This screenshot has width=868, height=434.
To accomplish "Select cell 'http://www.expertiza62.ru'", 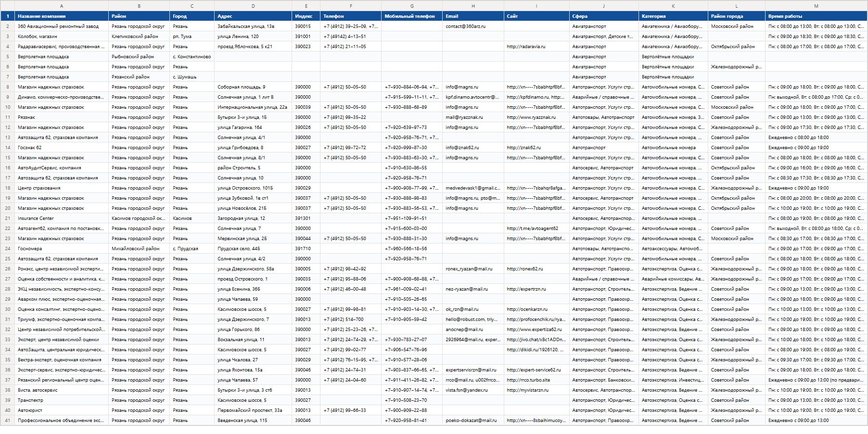I will (x=536, y=330).
